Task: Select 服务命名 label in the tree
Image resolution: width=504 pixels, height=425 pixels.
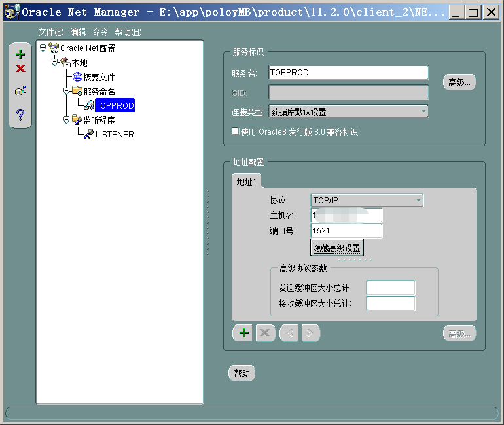Action: (x=99, y=92)
